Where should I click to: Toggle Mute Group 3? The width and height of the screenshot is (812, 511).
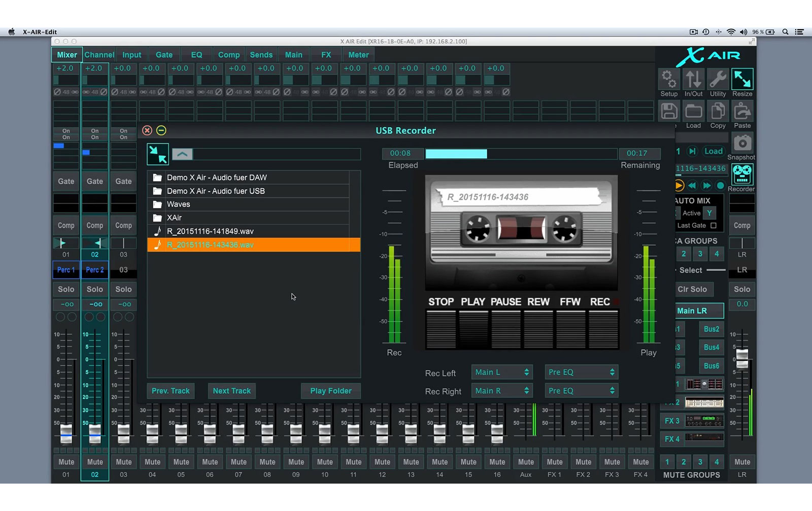coord(700,462)
